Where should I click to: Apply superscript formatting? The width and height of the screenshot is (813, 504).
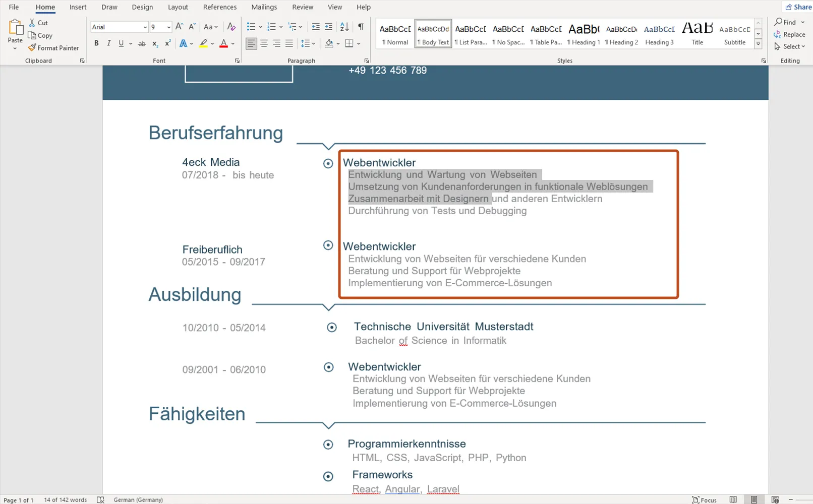click(x=167, y=43)
